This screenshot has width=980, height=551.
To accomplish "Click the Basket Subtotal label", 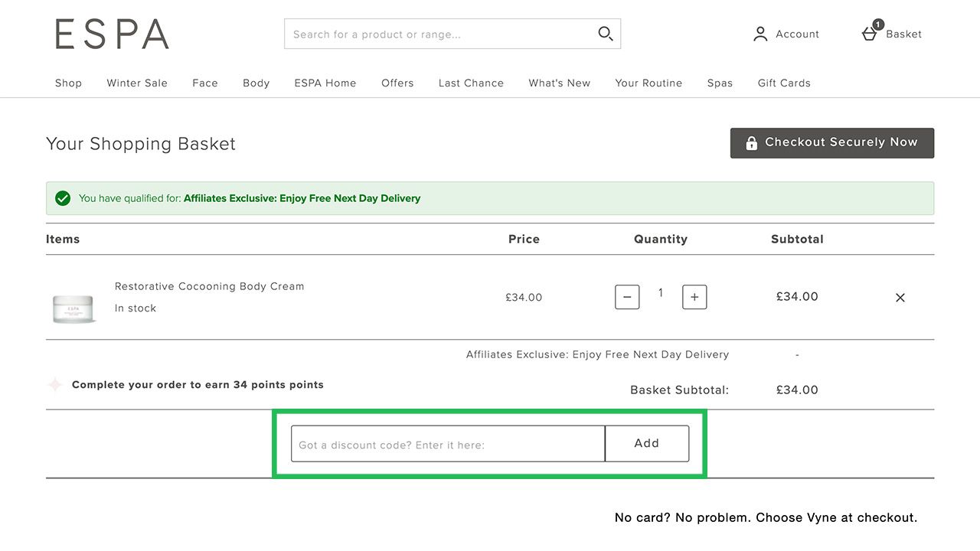I will tap(679, 390).
